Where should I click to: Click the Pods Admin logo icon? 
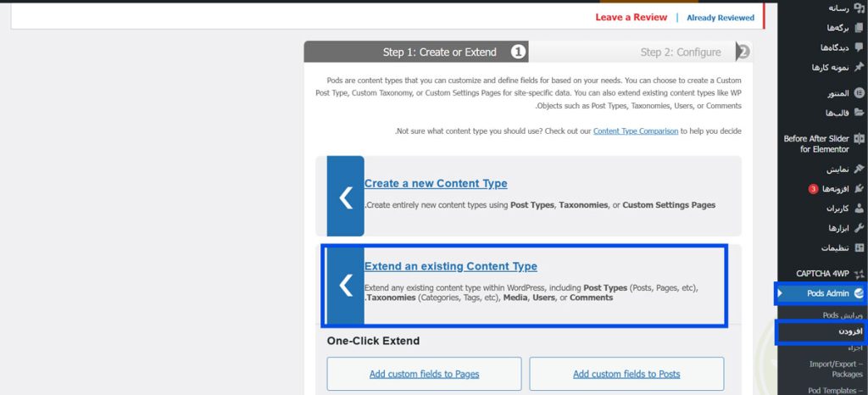(859, 293)
